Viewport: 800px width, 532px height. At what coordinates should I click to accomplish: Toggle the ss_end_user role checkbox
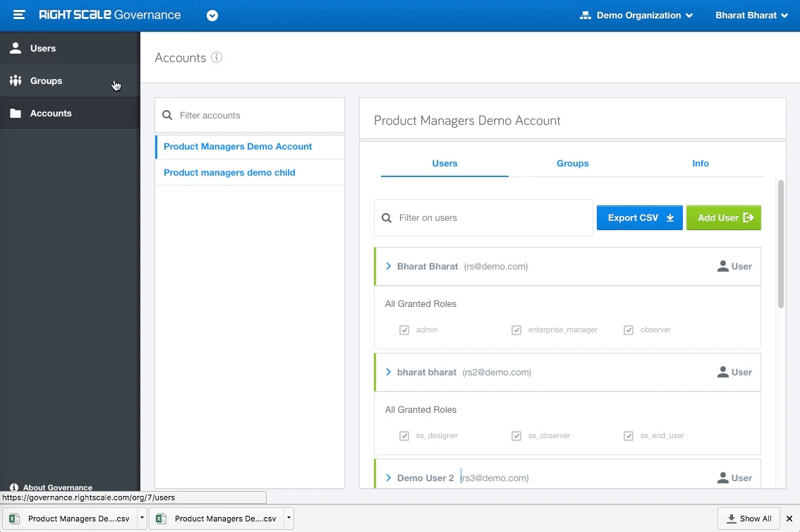click(629, 435)
